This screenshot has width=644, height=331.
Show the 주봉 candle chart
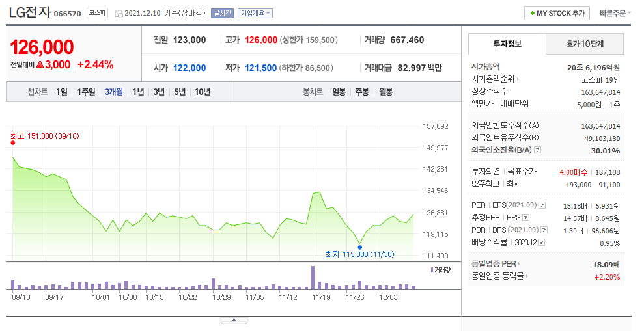click(362, 92)
